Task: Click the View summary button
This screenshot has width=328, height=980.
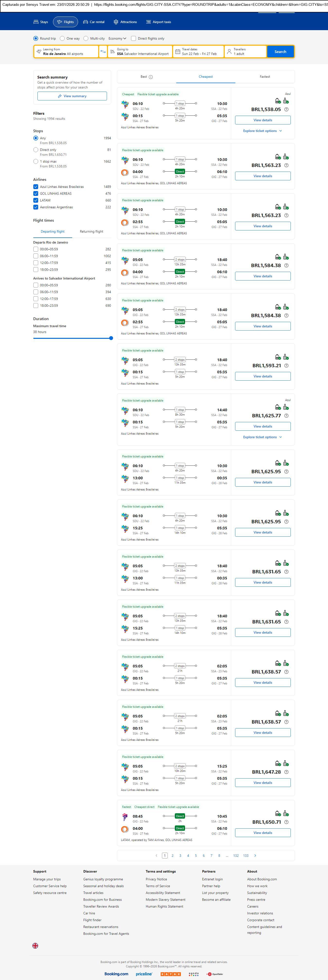Action: pos(72,96)
